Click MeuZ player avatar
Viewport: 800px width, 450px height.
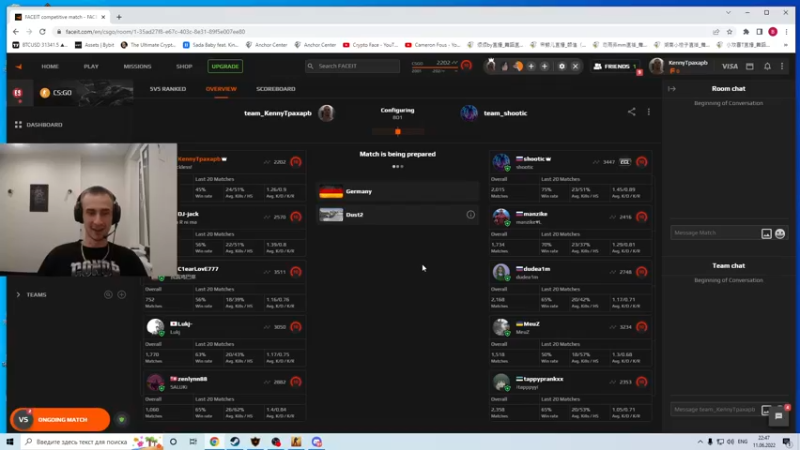click(x=501, y=327)
